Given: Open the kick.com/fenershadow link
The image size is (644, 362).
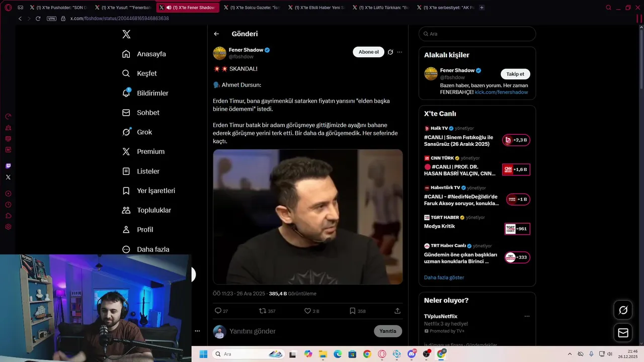Looking at the screenshot, I should click(x=501, y=93).
